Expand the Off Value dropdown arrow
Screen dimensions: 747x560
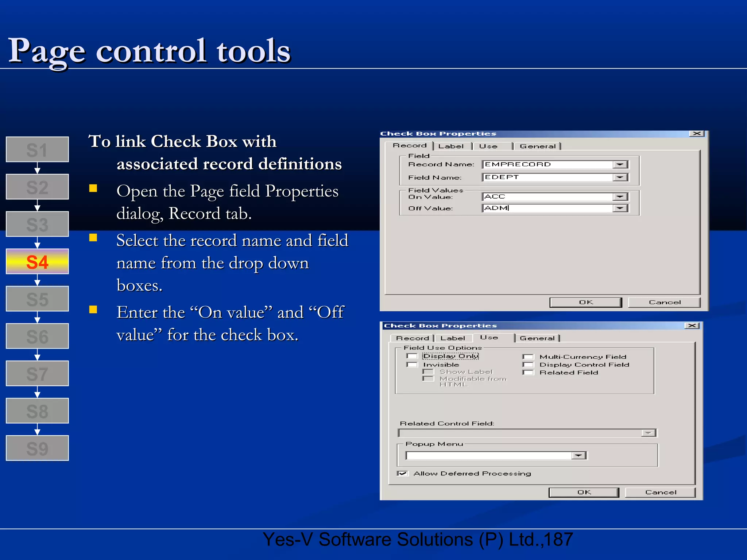pyautogui.click(x=620, y=208)
